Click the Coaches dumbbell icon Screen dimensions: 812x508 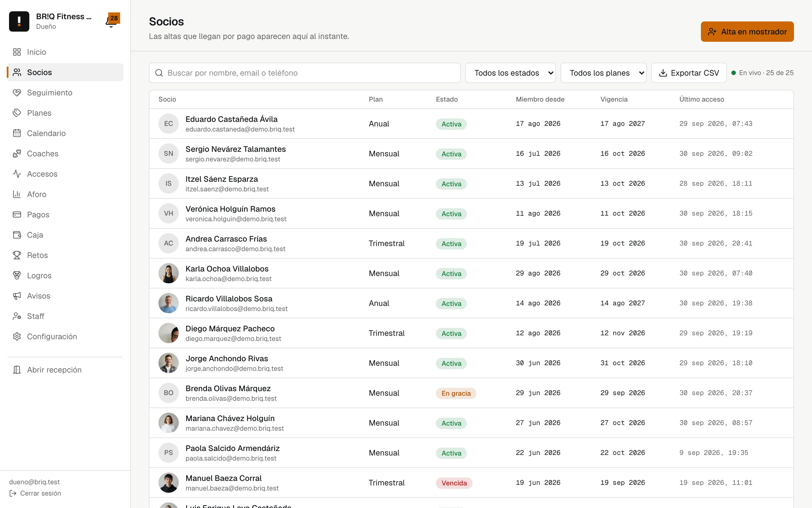17,154
